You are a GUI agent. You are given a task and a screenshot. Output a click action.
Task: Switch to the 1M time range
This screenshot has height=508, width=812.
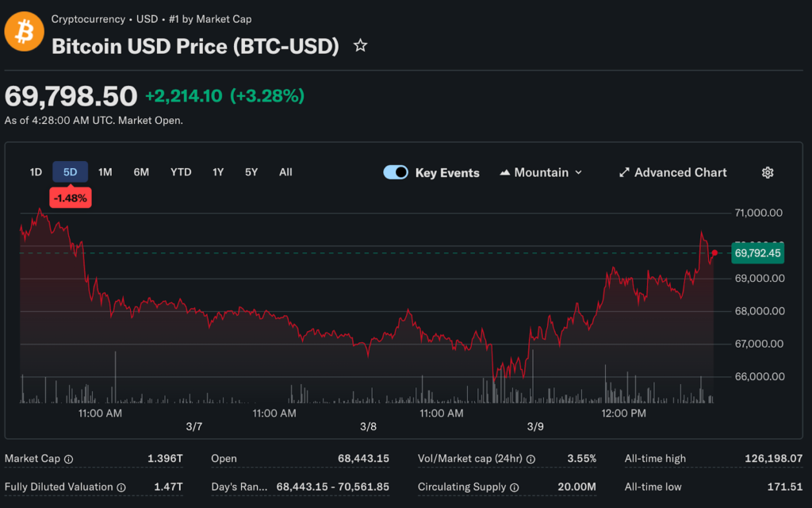tap(105, 172)
